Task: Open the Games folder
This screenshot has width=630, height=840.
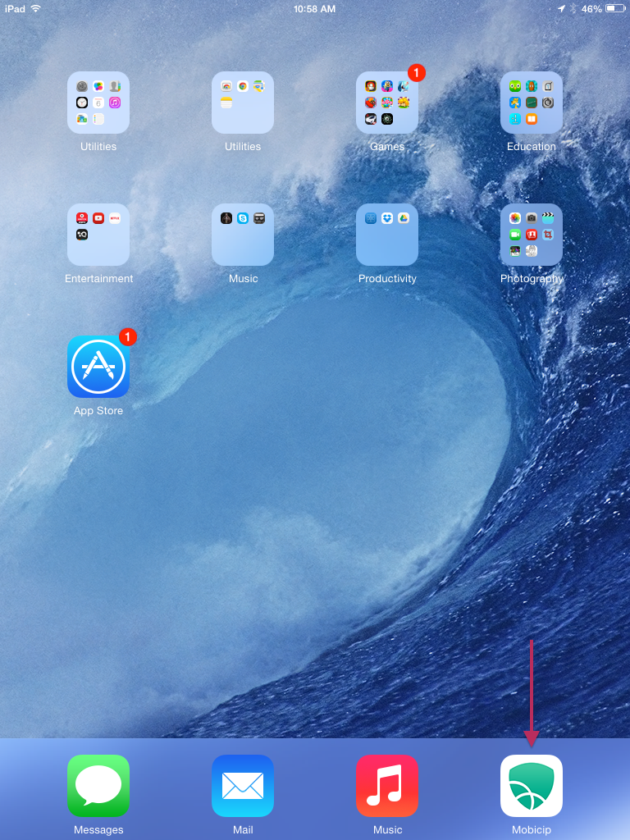Action: pos(387,103)
